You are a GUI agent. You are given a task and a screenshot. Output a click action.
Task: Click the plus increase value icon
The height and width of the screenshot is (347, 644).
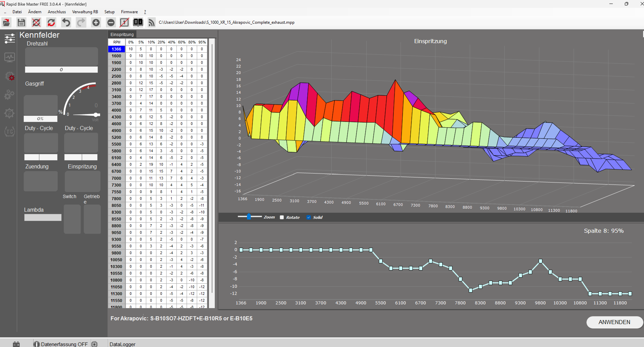coord(96,23)
